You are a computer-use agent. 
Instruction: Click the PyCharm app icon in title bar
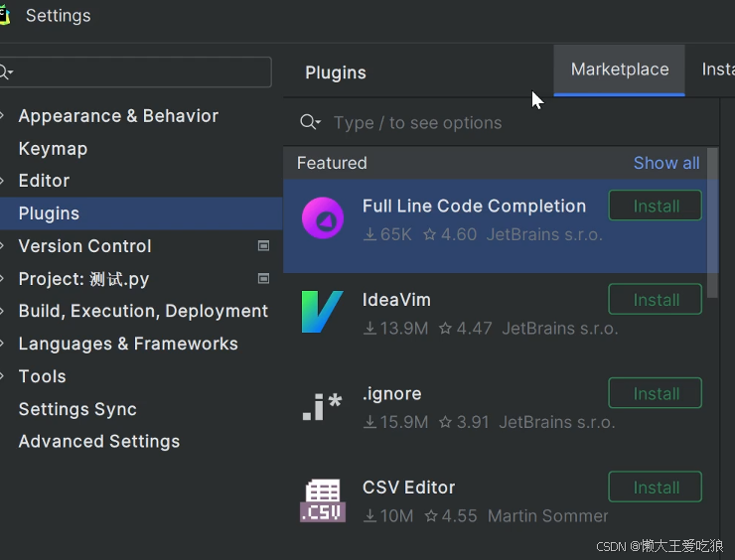[x=5, y=16]
